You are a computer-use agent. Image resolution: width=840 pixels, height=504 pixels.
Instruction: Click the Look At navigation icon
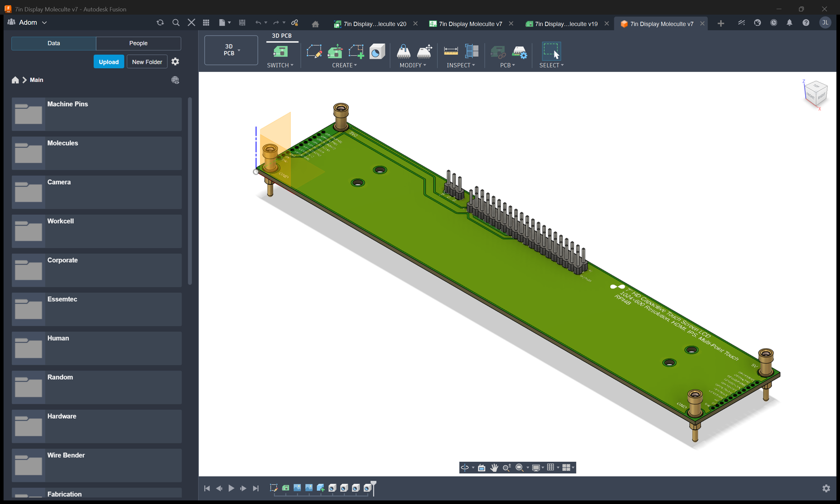point(482,468)
